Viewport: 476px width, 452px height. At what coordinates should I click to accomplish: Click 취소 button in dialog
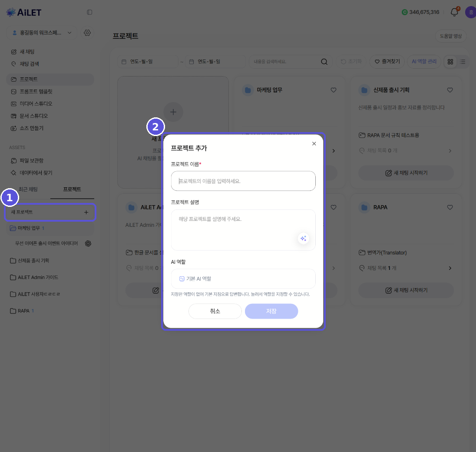pyautogui.click(x=215, y=311)
